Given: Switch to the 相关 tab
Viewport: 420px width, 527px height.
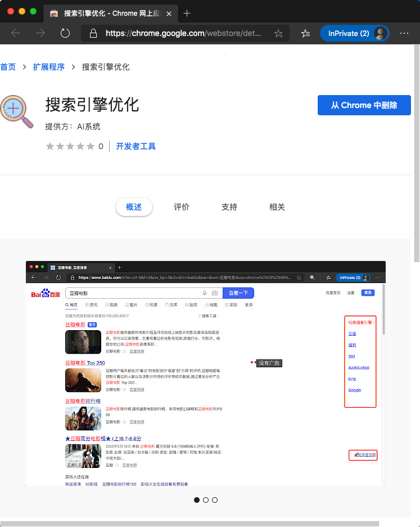Looking at the screenshot, I should pos(277,207).
